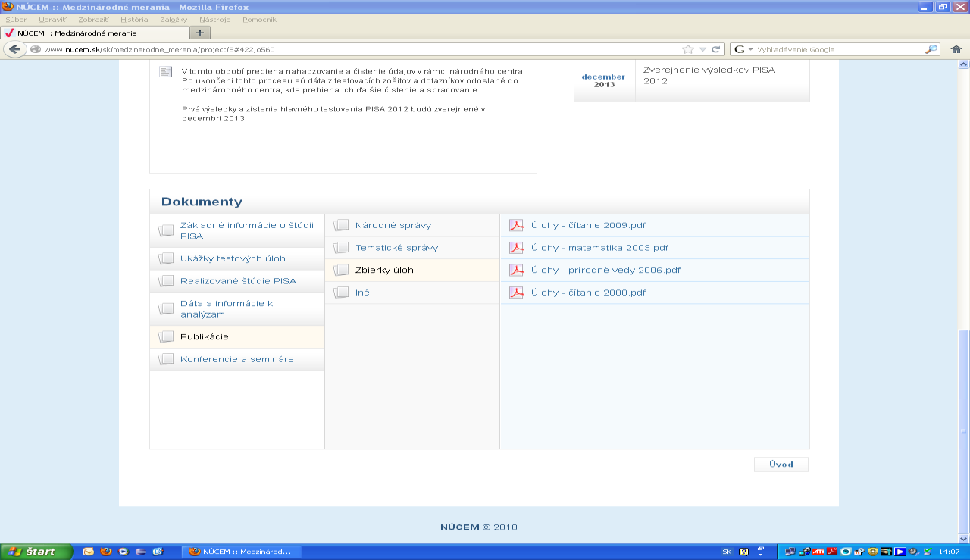
Task: Open the História menu
Action: 134,19
